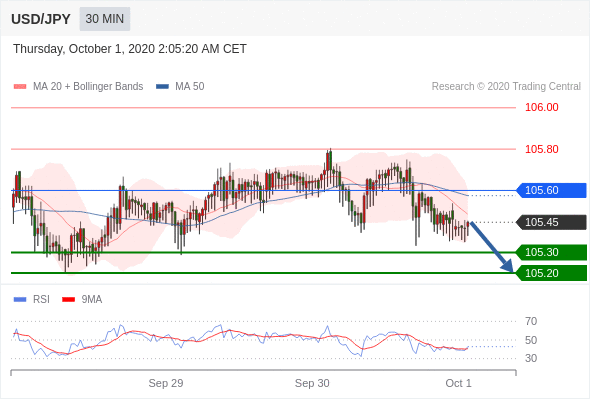Open the Research Trading Central credit link
This screenshot has width=590, height=400.
click(x=506, y=86)
